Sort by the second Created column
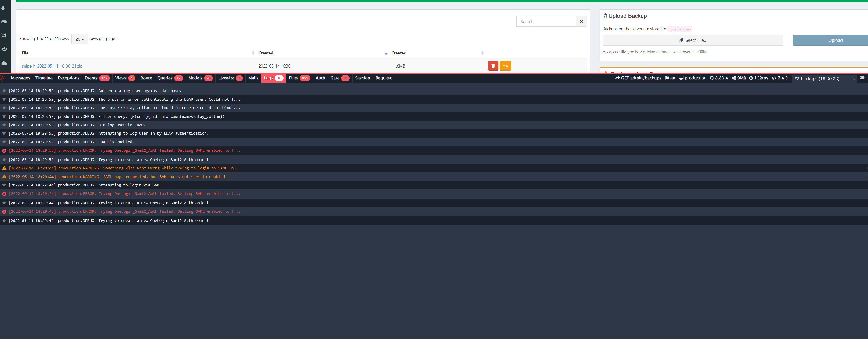 click(399, 53)
